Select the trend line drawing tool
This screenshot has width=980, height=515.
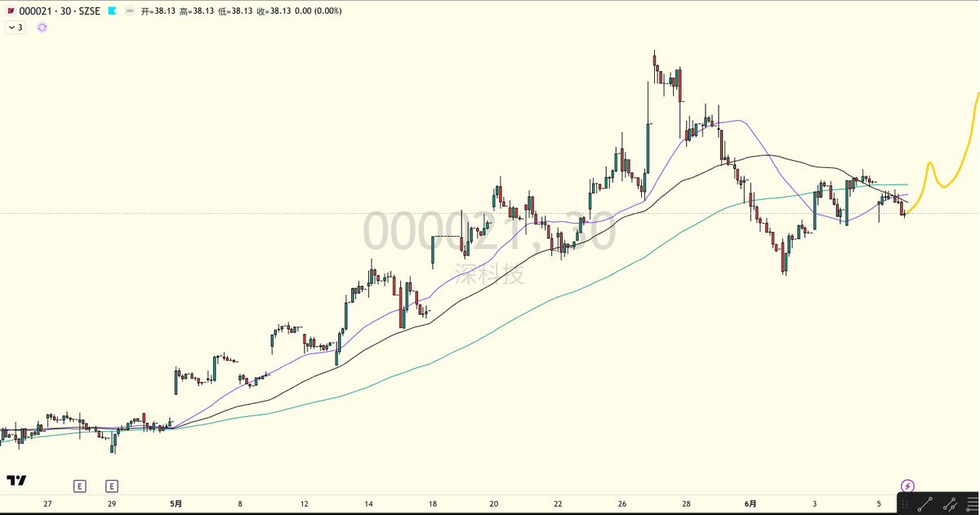[925, 504]
